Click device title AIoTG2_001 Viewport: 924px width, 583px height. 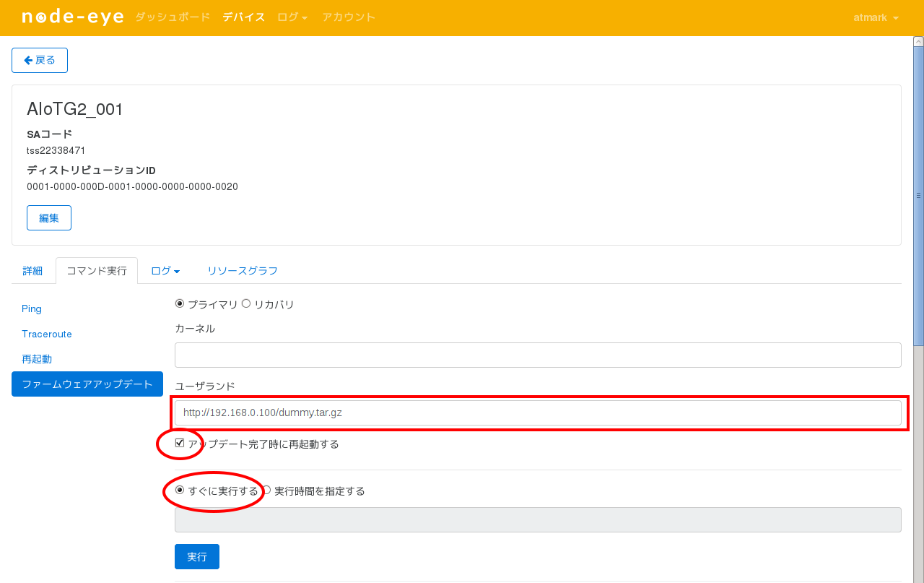pos(75,109)
